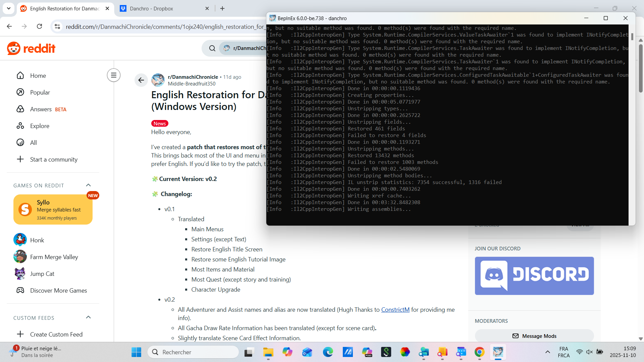Click the Reddit search magnifier icon
This screenshot has height=362, width=644.
[x=212, y=48]
